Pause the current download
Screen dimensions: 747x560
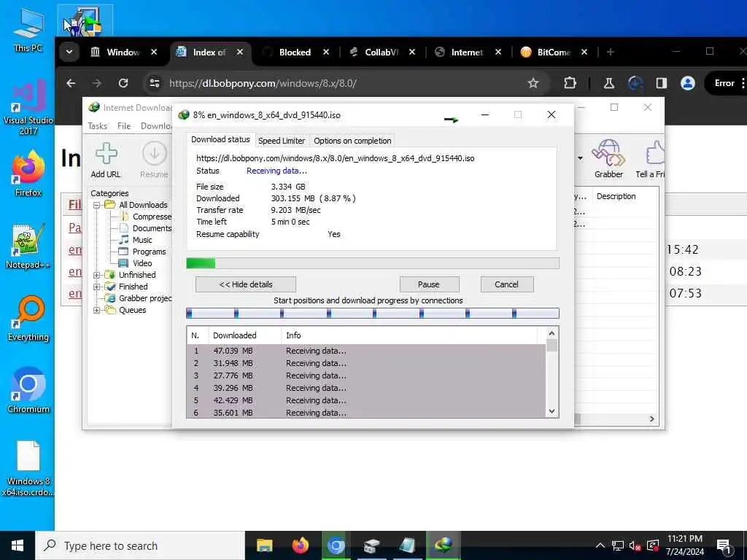click(429, 284)
